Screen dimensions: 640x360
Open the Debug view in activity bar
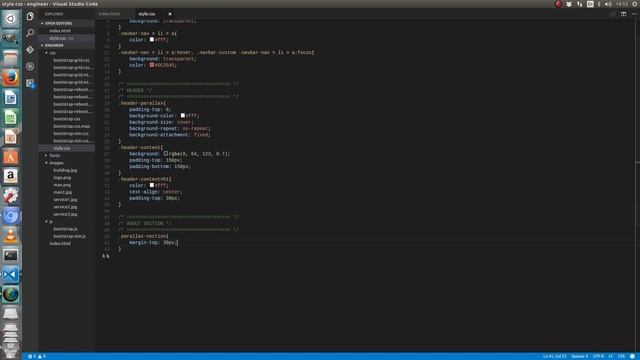[30, 66]
